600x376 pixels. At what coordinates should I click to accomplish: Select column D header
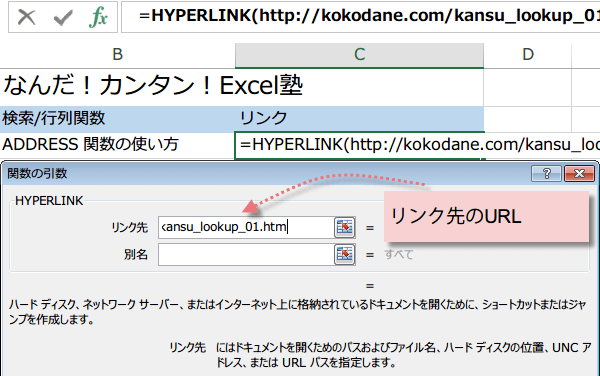tap(528, 55)
